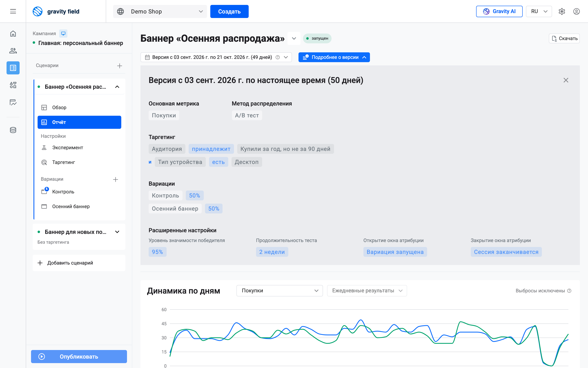Open the Эксперимент settings
Image resolution: width=588 pixels, height=368 pixels.
tap(79, 147)
